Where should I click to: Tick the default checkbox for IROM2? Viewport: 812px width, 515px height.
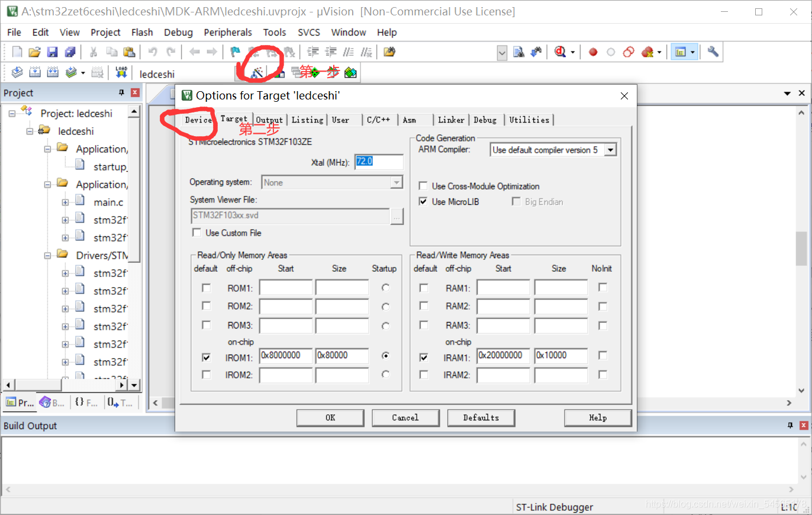[x=206, y=375]
